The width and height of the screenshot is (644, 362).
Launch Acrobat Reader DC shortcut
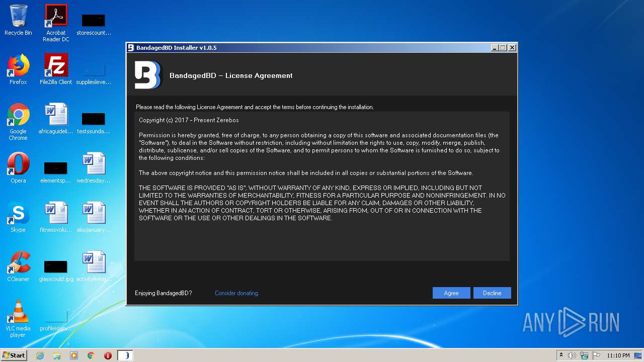tap(56, 23)
